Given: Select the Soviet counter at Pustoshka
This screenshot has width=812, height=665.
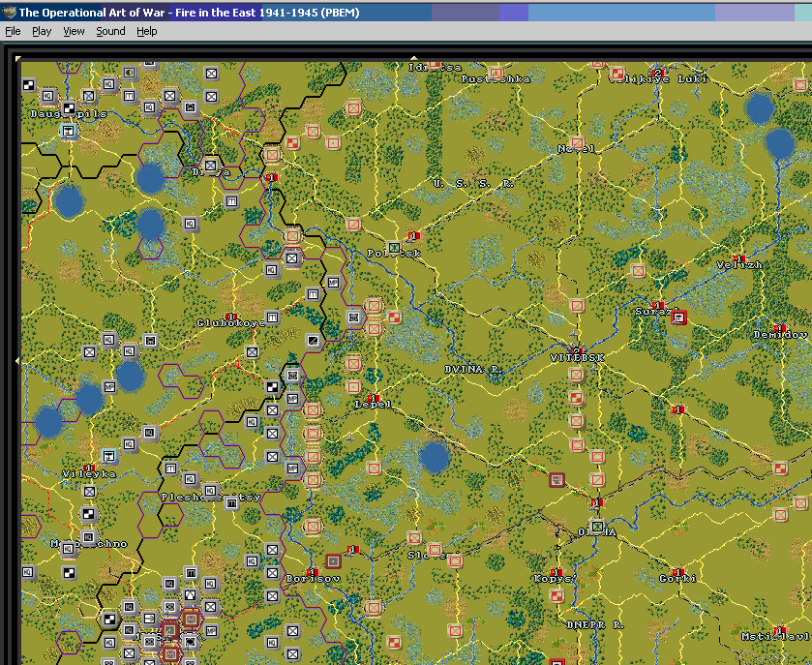Looking at the screenshot, I should pos(496,73).
